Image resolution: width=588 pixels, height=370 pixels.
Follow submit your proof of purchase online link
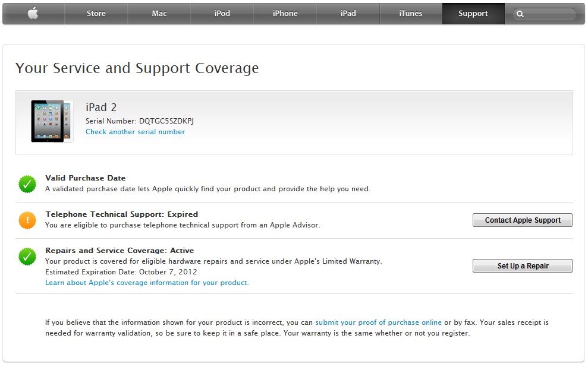(378, 322)
